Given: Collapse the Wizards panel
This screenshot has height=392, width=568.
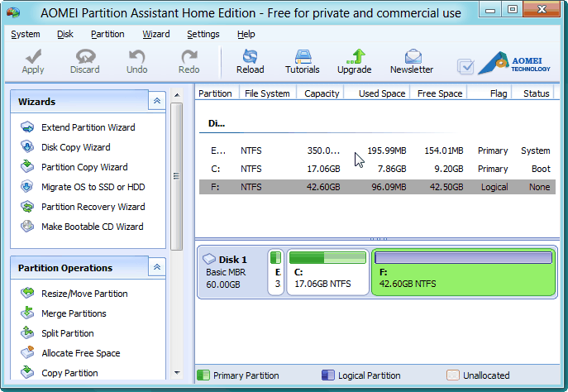Looking at the screenshot, I should coord(157,101).
